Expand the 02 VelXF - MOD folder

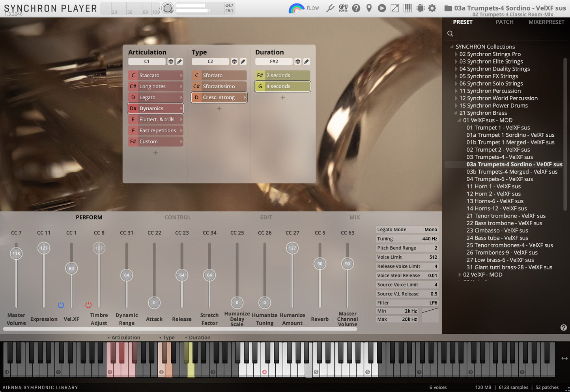click(x=460, y=275)
